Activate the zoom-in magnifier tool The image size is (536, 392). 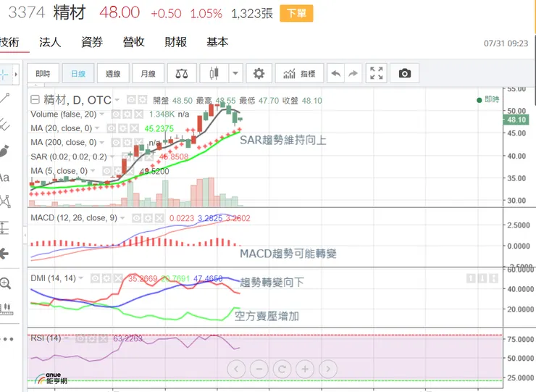click(5, 283)
